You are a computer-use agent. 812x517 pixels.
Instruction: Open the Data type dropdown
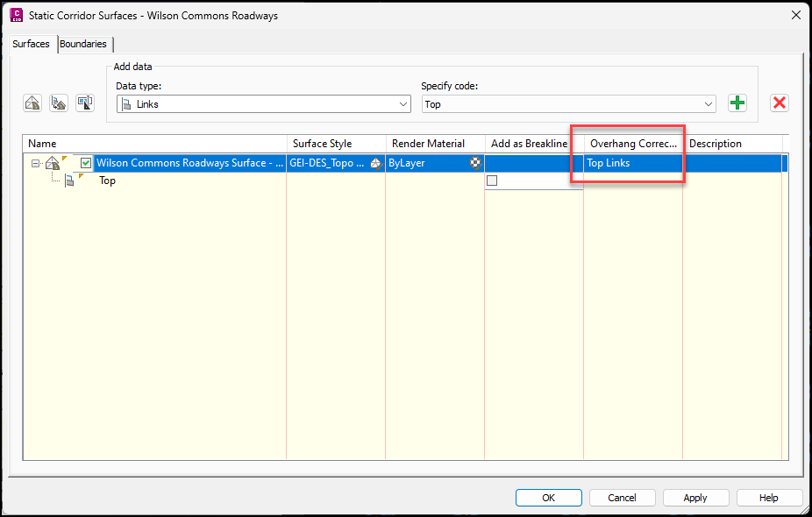click(x=263, y=104)
